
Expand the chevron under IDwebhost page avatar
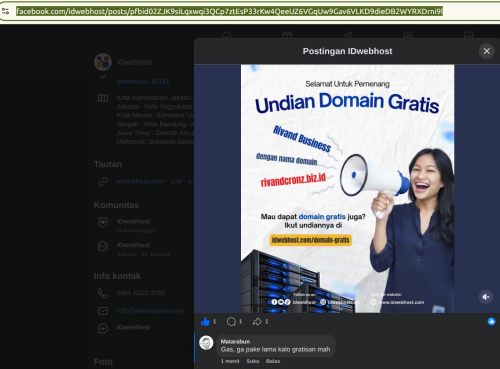[x=103, y=77]
